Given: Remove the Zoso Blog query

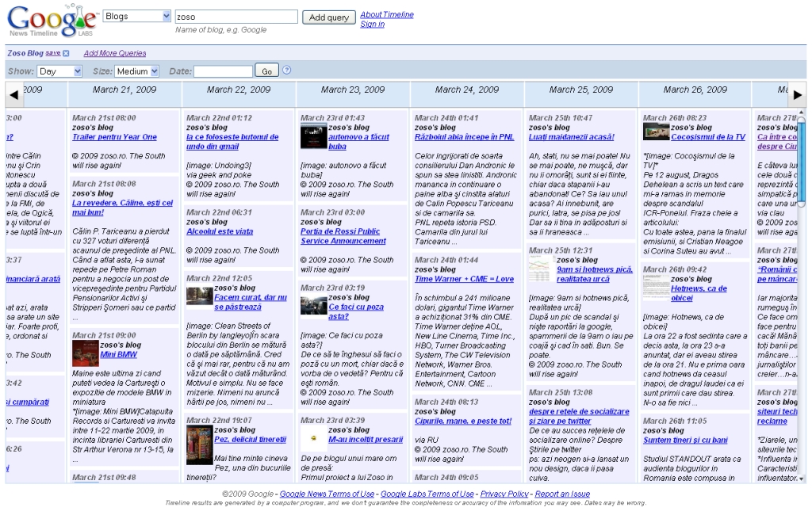Looking at the screenshot, I should point(66,54).
